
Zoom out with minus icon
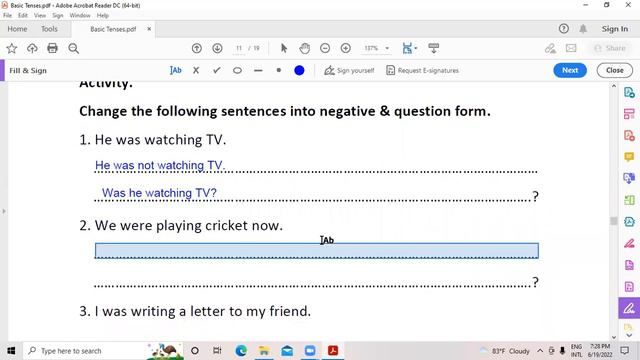325,49
